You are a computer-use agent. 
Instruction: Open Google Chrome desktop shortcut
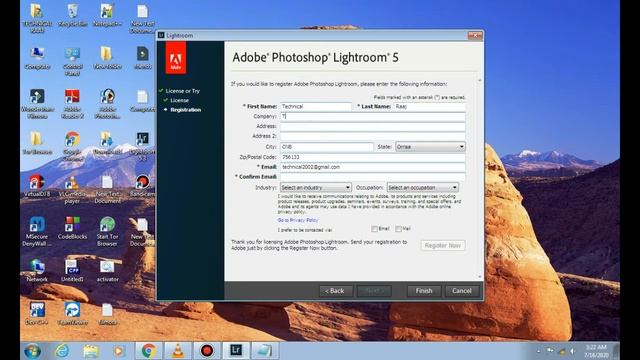(72, 146)
